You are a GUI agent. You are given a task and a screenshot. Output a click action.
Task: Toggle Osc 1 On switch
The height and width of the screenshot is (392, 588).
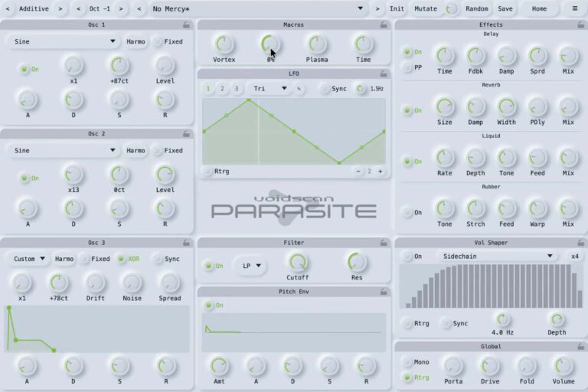coord(29,70)
